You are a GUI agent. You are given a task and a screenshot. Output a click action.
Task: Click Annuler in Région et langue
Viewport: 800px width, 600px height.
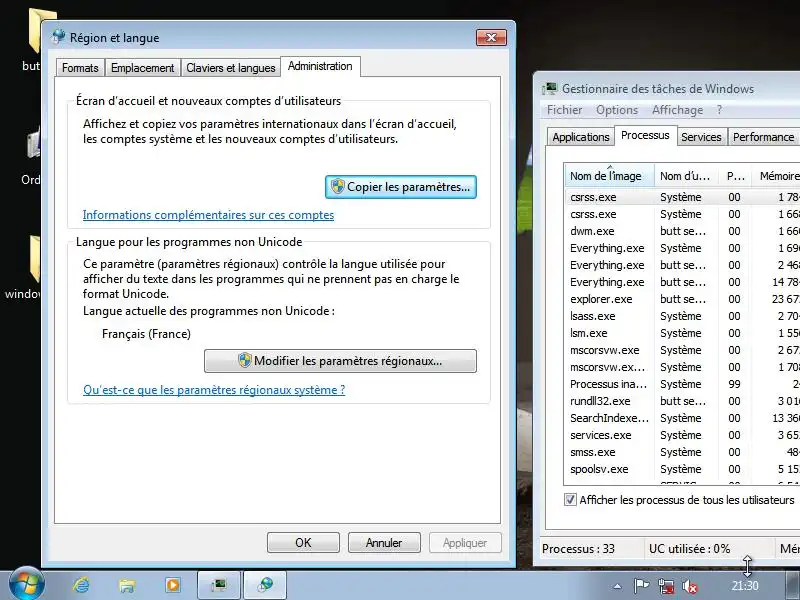(384, 542)
